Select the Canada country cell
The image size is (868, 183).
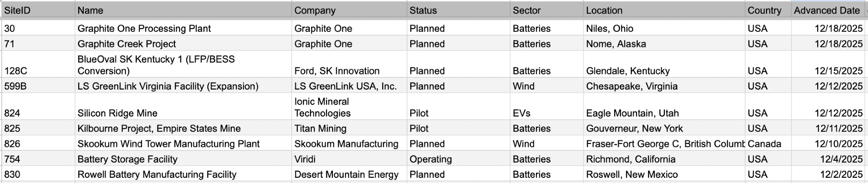point(764,144)
